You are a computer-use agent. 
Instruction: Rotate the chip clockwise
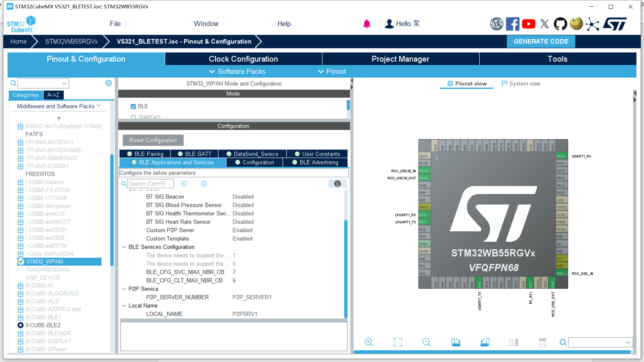[456, 342]
